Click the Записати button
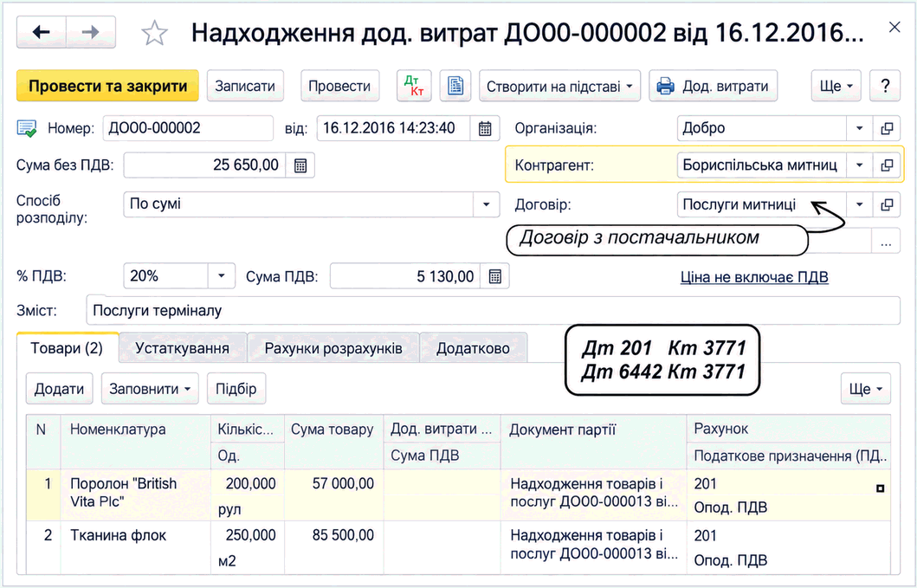The height and width of the screenshot is (588, 917). click(x=245, y=86)
